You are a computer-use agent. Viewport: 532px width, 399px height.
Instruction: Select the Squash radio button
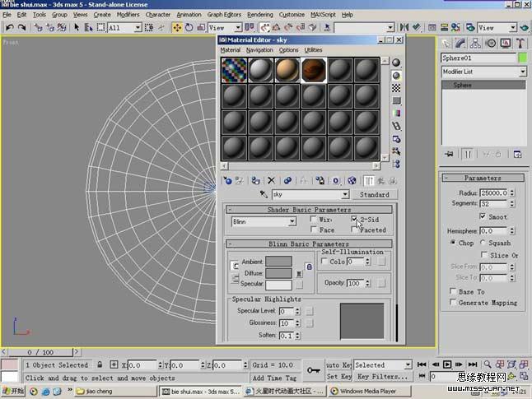[483, 243]
